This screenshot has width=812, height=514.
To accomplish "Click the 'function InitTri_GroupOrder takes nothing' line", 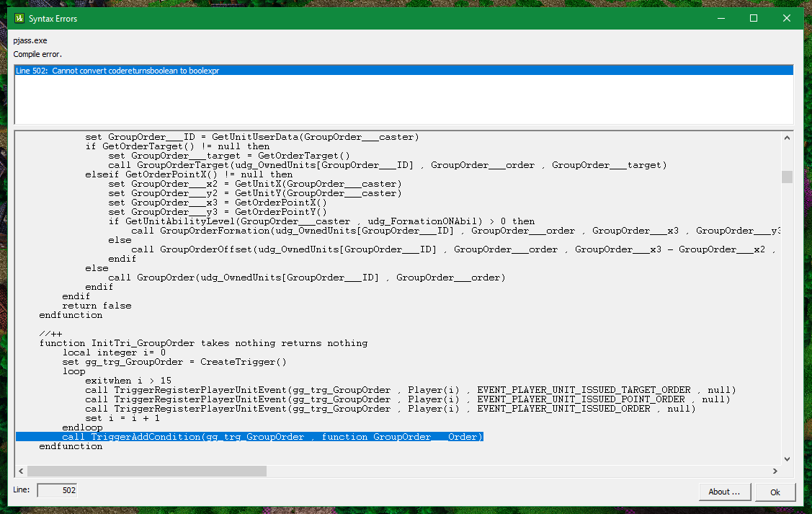I will coord(203,343).
